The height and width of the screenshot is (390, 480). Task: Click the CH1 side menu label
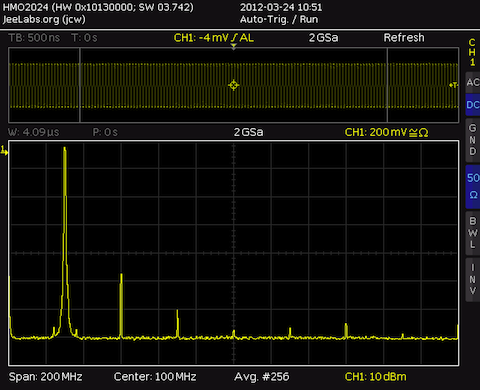472,52
